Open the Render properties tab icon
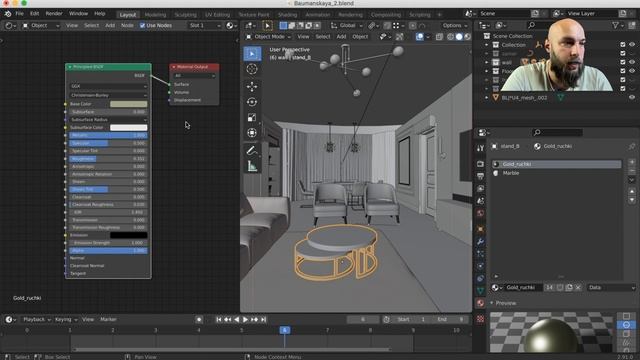The image size is (640, 360). (480, 164)
